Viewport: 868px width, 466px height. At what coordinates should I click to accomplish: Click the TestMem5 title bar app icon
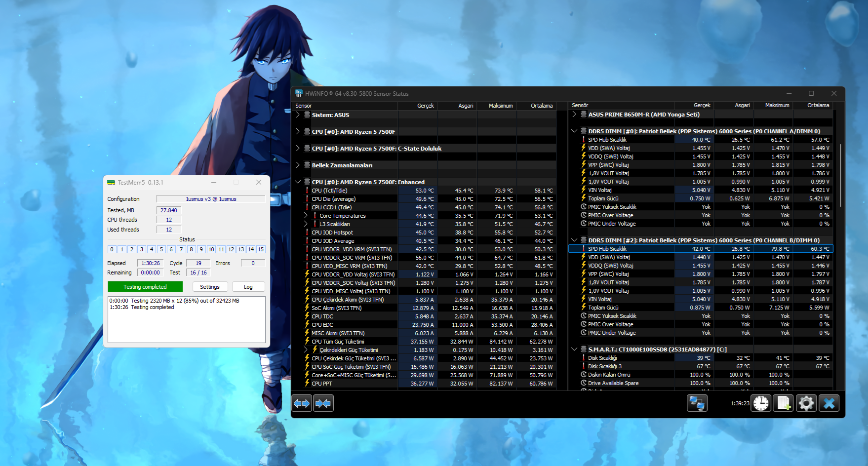(x=111, y=182)
